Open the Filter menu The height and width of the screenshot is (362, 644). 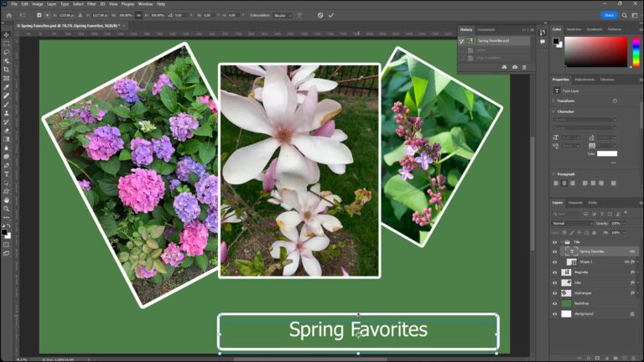(91, 4)
